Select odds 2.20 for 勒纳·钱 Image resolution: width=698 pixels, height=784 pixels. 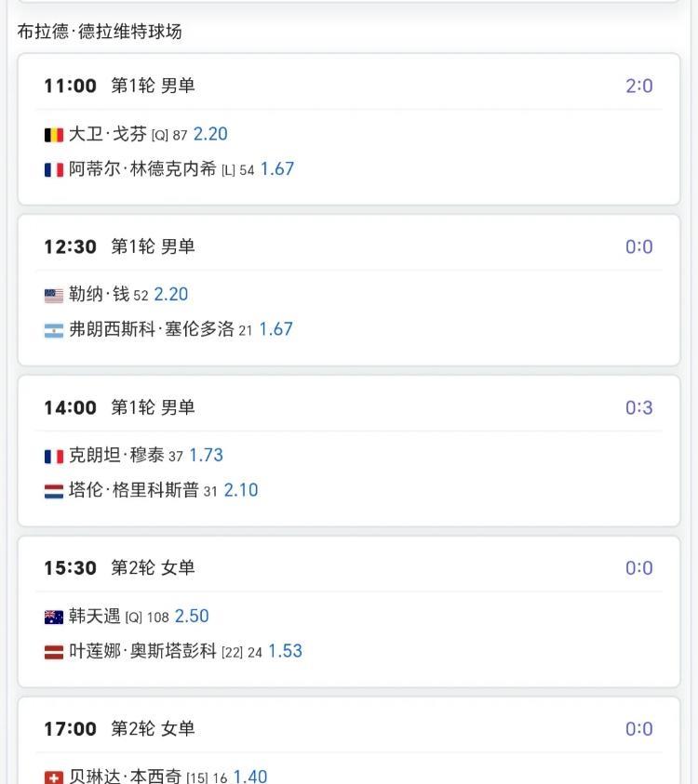(171, 295)
